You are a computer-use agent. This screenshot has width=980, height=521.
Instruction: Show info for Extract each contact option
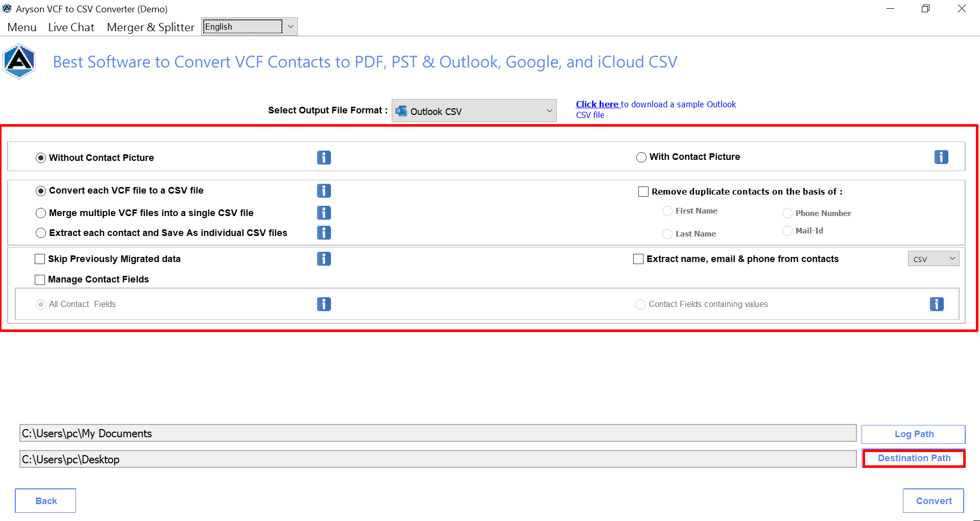[x=324, y=232]
